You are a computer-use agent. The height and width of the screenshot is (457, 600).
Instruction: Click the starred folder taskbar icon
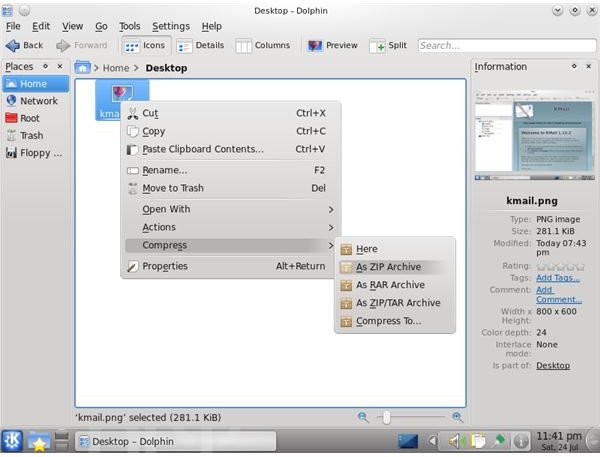(38, 442)
